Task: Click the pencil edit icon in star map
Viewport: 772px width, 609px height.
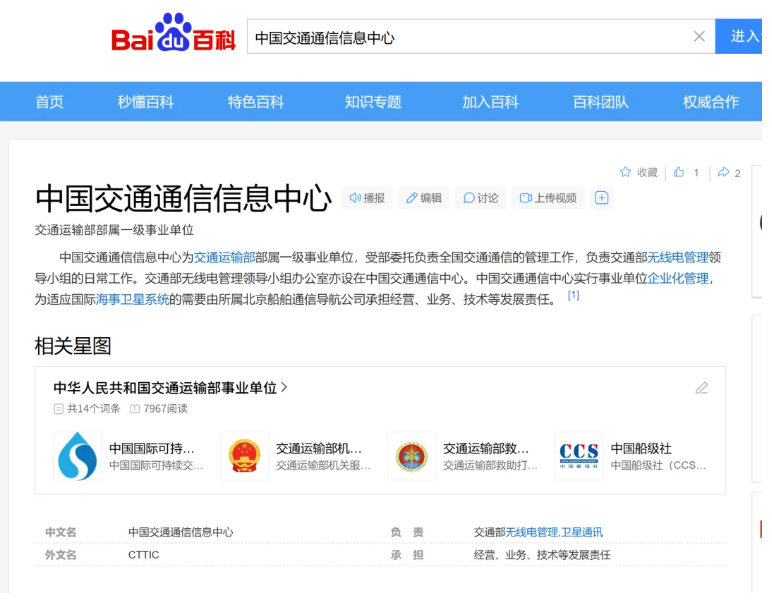Action: pyautogui.click(x=702, y=388)
